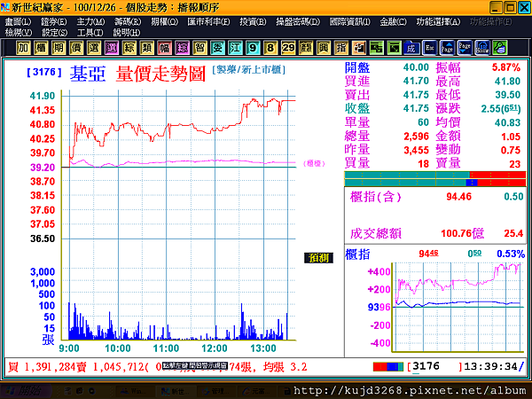Click the yellow 選 toolbar icon

[x=94, y=48]
